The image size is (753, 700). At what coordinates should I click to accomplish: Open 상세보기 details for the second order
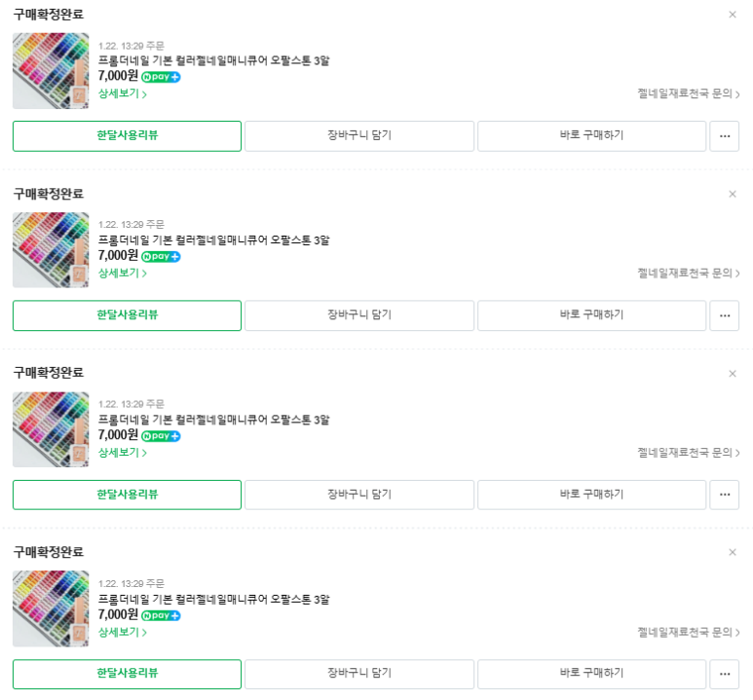coord(123,274)
